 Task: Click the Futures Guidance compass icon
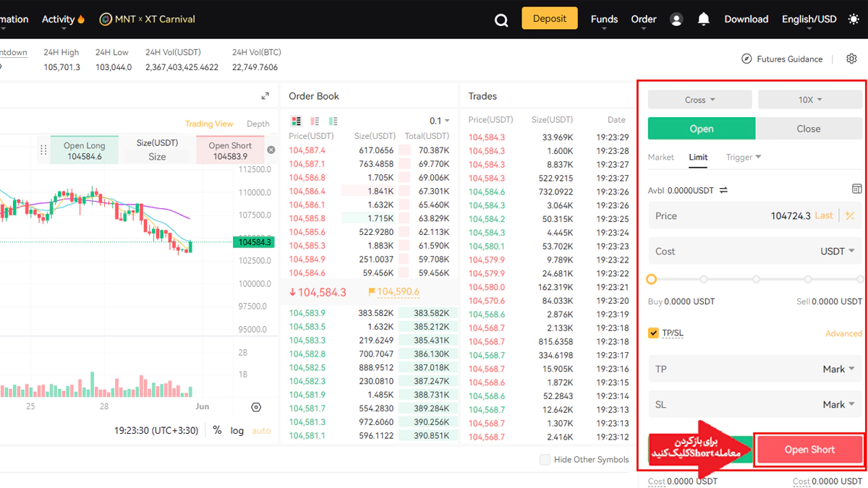pyautogui.click(x=746, y=59)
